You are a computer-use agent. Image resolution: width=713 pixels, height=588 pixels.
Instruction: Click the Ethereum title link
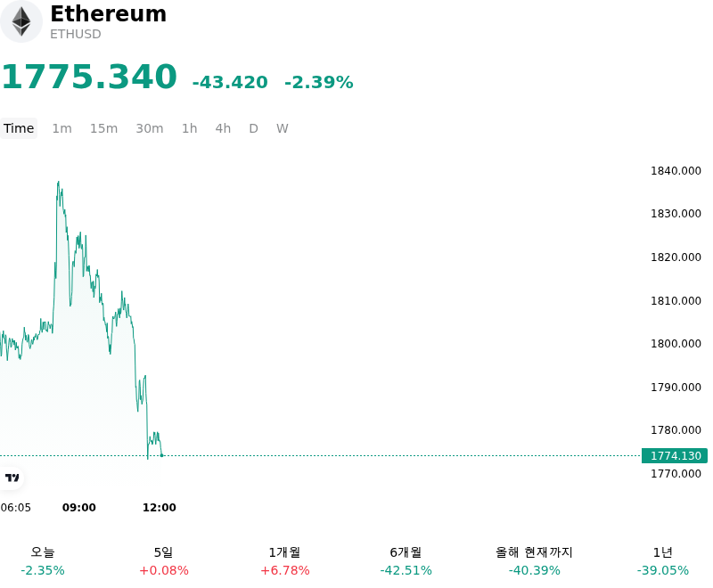[x=108, y=13]
